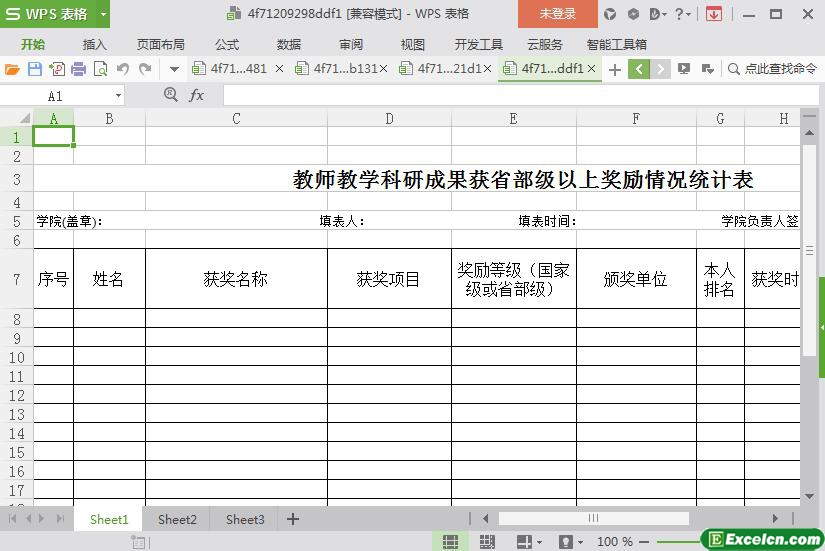Switch to the 4f71...21d1 document tab
Screen dimensions: 825x551
(x=441, y=68)
